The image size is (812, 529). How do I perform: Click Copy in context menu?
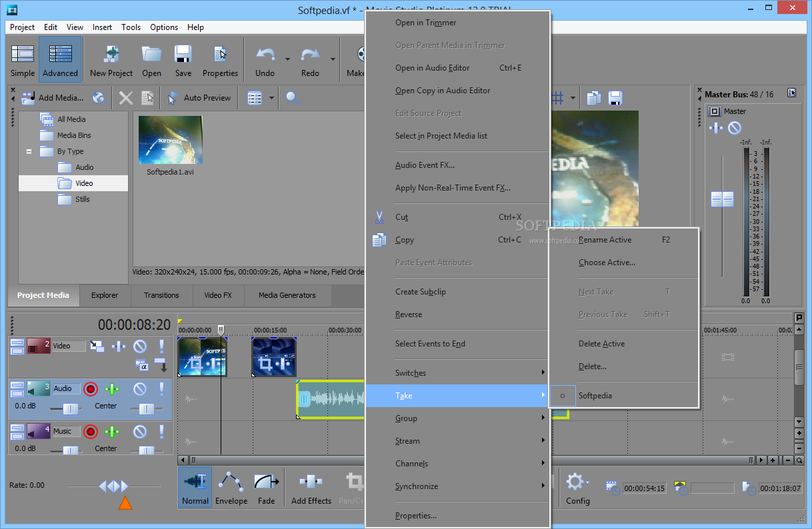point(457,240)
